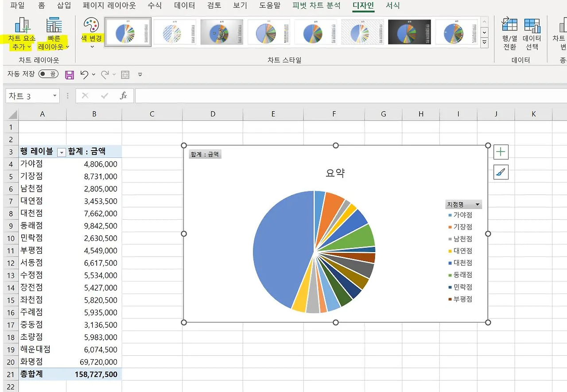The width and height of the screenshot is (567, 392).
Task: Select the grand total cell 158,727,500
Action: click(x=94, y=374)
